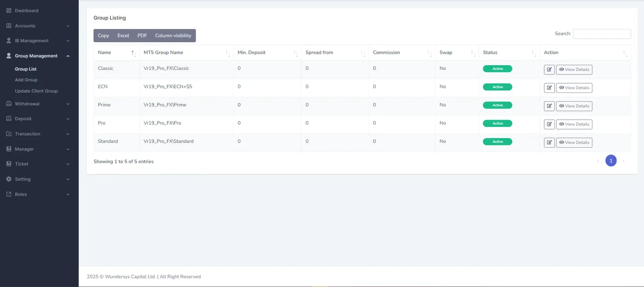Click the Active badge for ECN row
Screen dimensions: 644x287
click(497, 87)
